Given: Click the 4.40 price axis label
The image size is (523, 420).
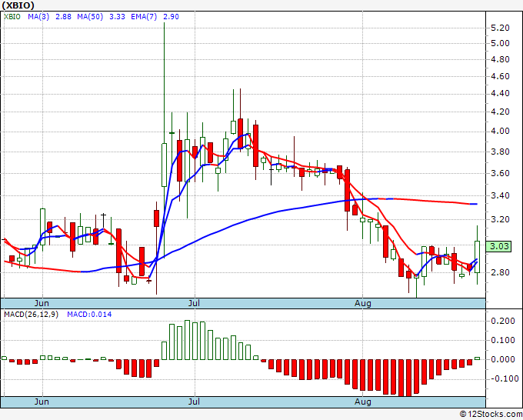Looking at the screenshot, I should pos(501,94).
